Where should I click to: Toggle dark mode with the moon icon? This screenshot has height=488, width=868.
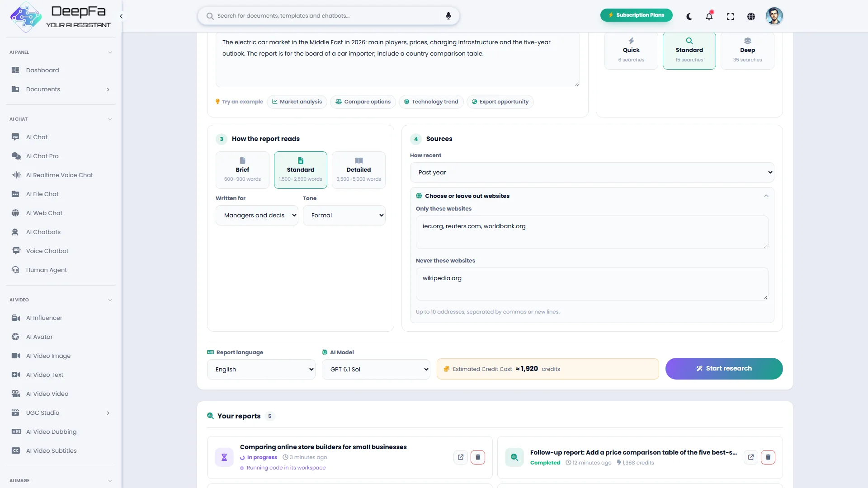click(689, 16)
